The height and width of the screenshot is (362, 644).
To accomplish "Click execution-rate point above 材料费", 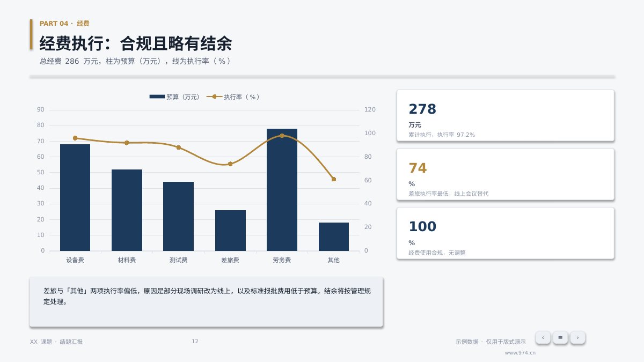I will tap(127, 143).
